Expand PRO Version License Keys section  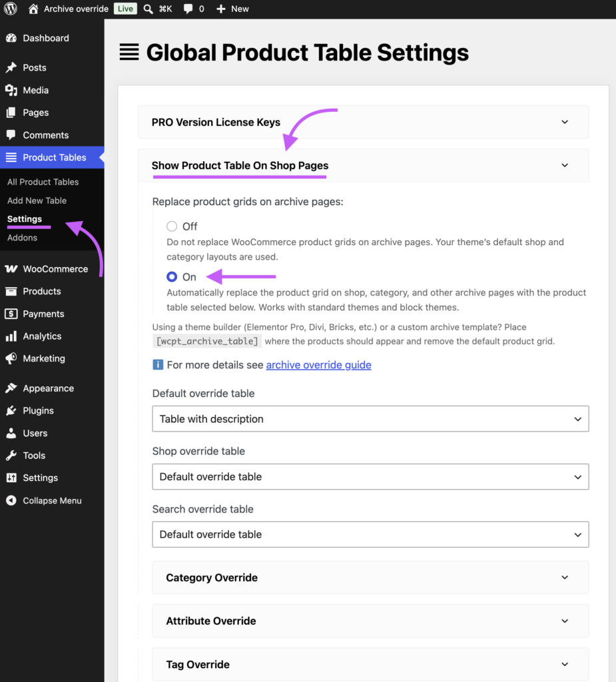[363, 123]
